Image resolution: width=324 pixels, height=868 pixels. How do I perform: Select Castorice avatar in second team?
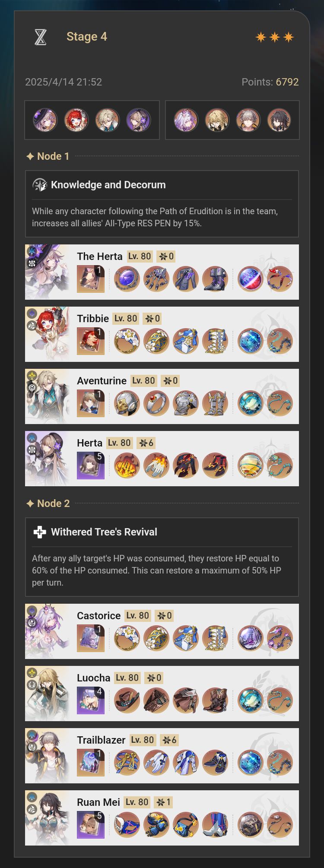coord(186,120)
